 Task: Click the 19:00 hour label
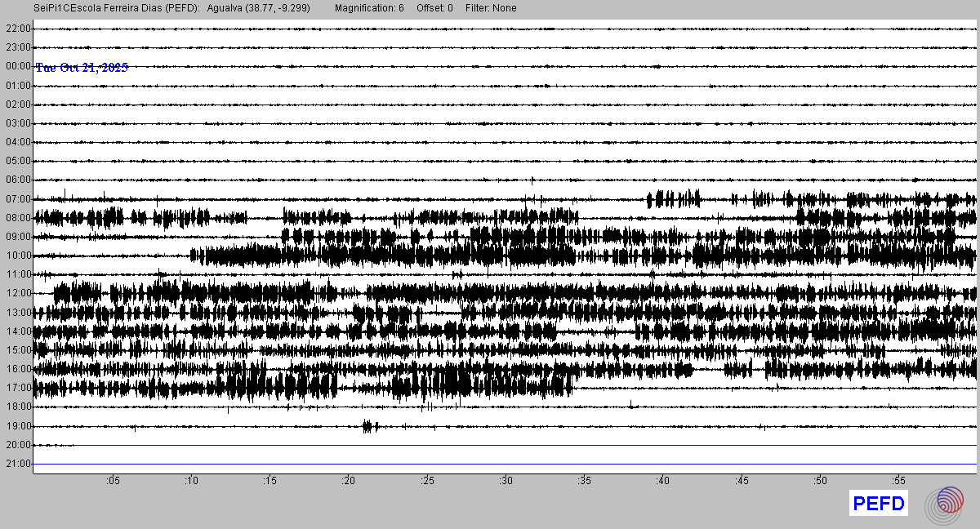click(18, 426)
